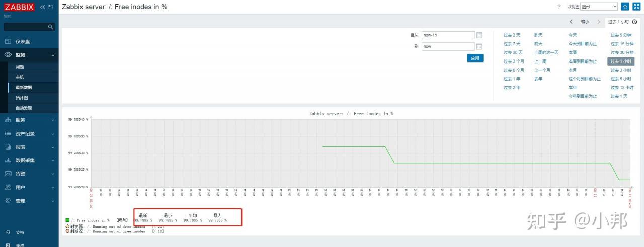Screen dimensions: 644x247
Task: Click the ZABBIX logo
Action: pyautogui.click(x=20, y=7)
